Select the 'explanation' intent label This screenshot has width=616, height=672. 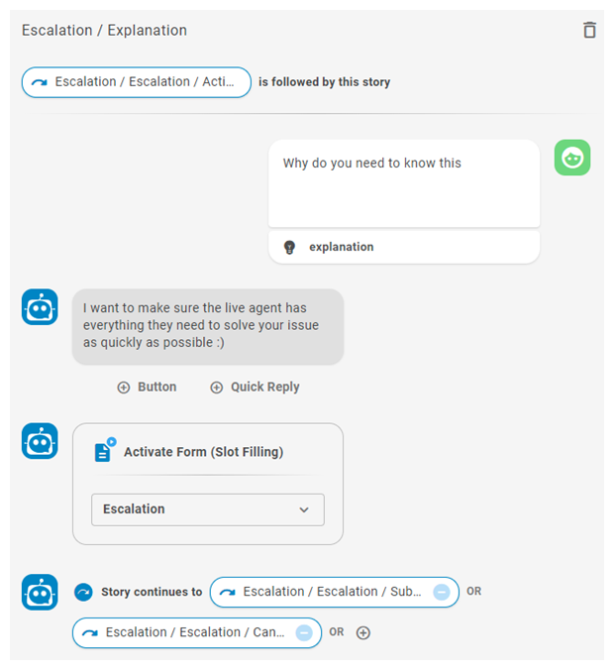tap(342, 247)
